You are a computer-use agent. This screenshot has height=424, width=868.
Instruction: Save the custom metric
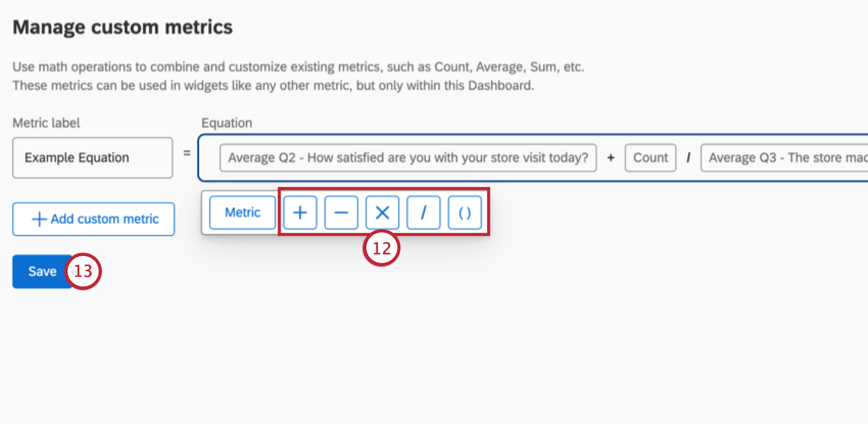tap(41, 271)
